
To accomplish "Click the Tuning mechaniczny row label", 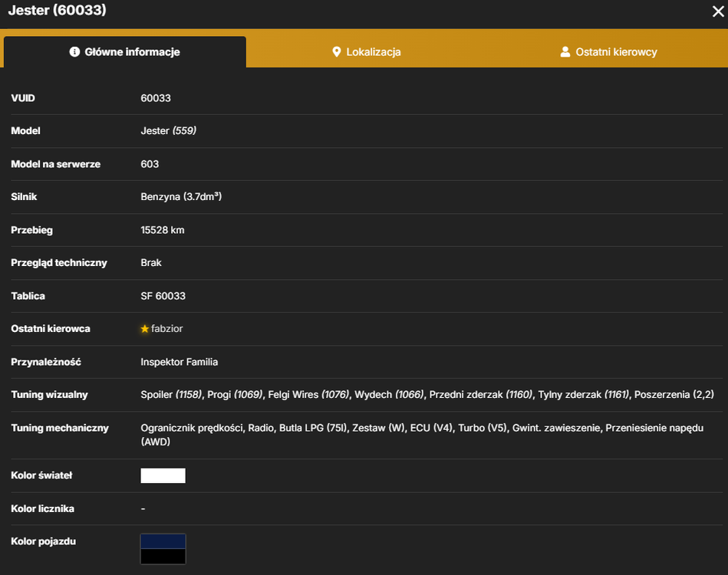I will click(60, 428).
